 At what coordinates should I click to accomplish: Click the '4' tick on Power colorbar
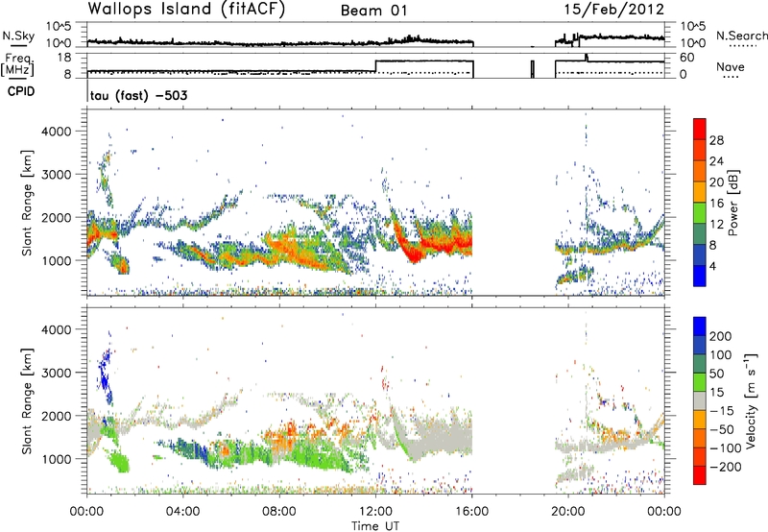coord(712,266)
